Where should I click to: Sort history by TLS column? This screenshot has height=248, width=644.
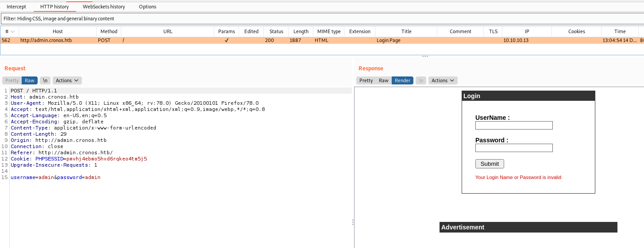493,31
